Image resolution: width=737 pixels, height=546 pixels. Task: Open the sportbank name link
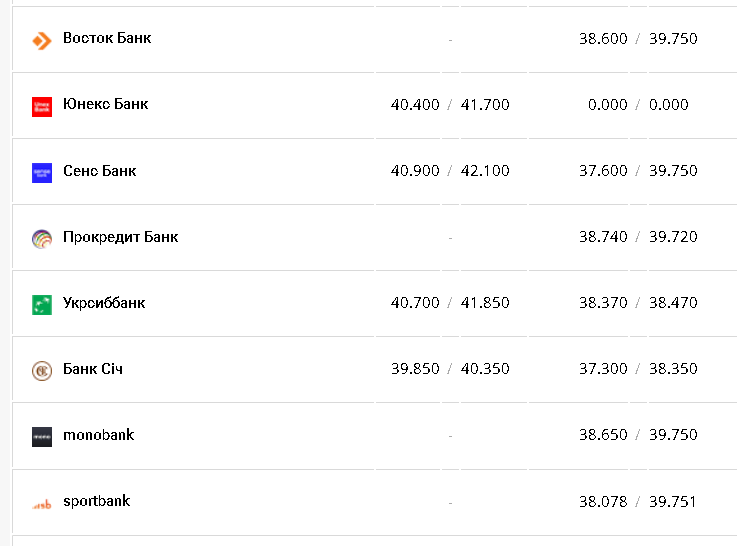96,500
